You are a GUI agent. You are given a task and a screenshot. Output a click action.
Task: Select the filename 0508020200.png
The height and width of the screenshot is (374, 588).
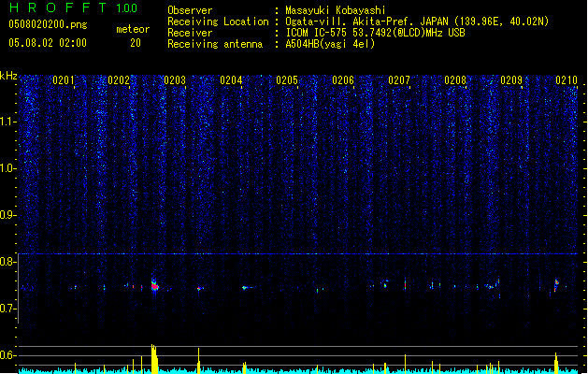[x=48, y=24]
